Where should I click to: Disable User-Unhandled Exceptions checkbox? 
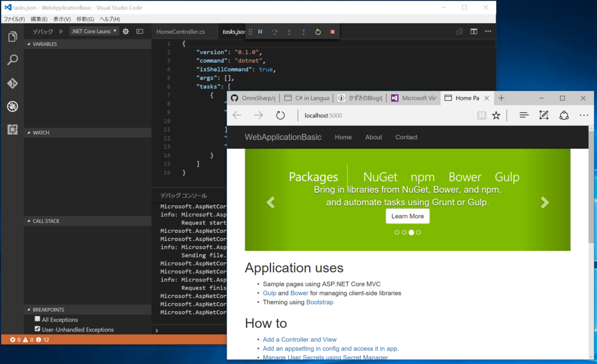point(37,329)
